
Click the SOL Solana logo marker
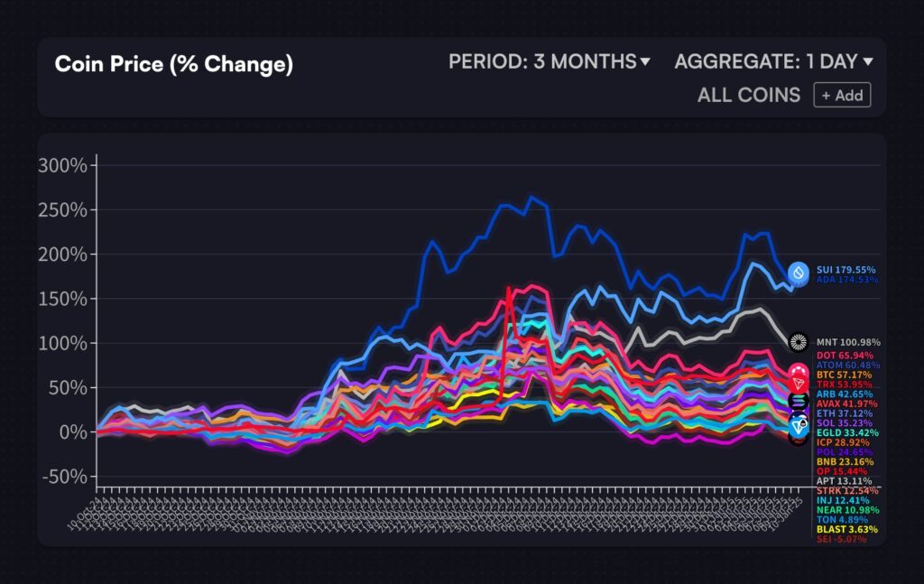coord(799,402)
